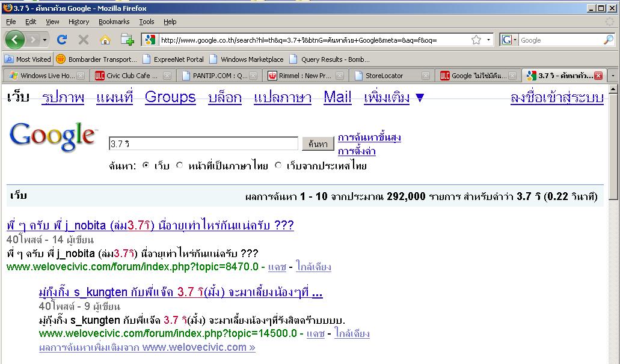The height and width of the screenshot is (364, 620).
Task: Open the j_nobita forum result link
Action: point(150,225)
